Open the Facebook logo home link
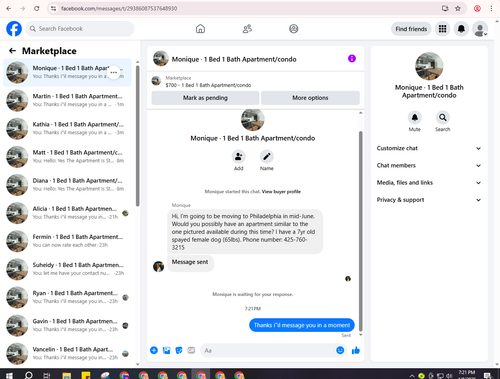Viewport: 500px width, 379px height. (14, 29)
